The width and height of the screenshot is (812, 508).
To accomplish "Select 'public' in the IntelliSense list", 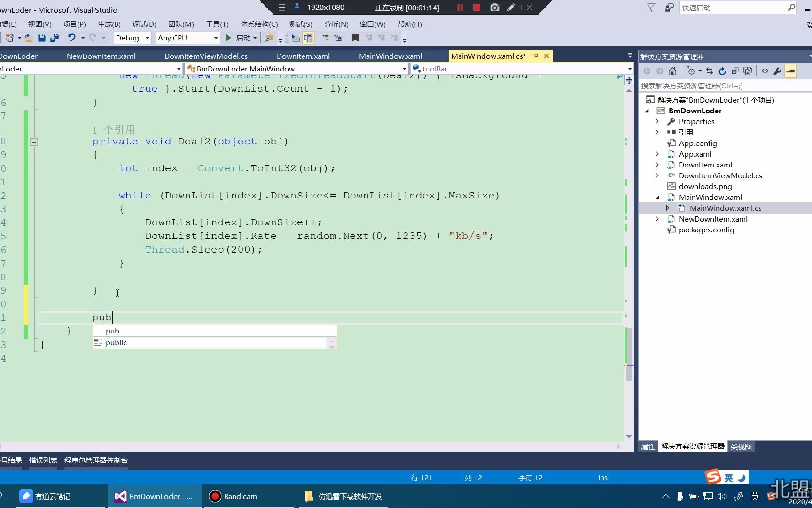I will [215, 342].
